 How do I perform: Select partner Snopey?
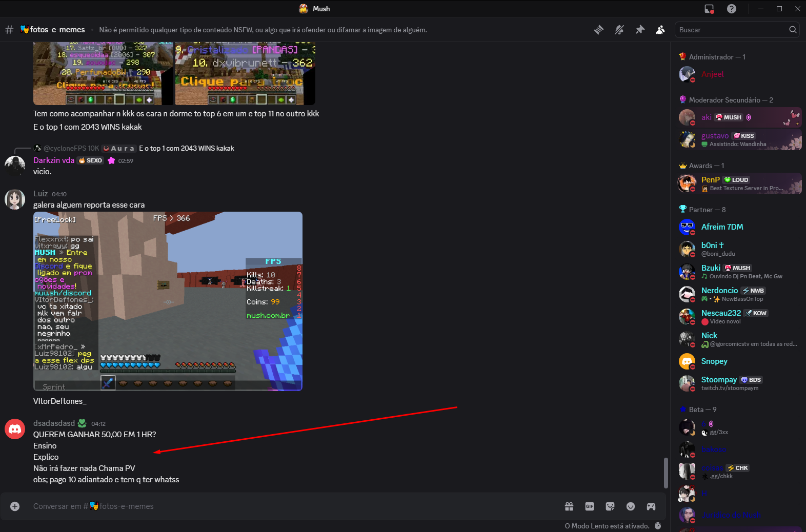(740, 361)
